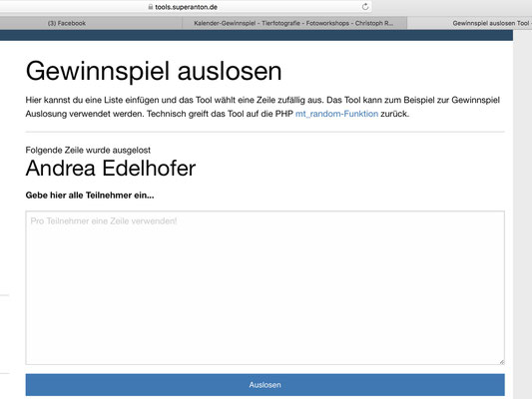The image size is (532, 399).
Task: Click the drawn name Andrea Edelhofer
Action: click(111, 169)
